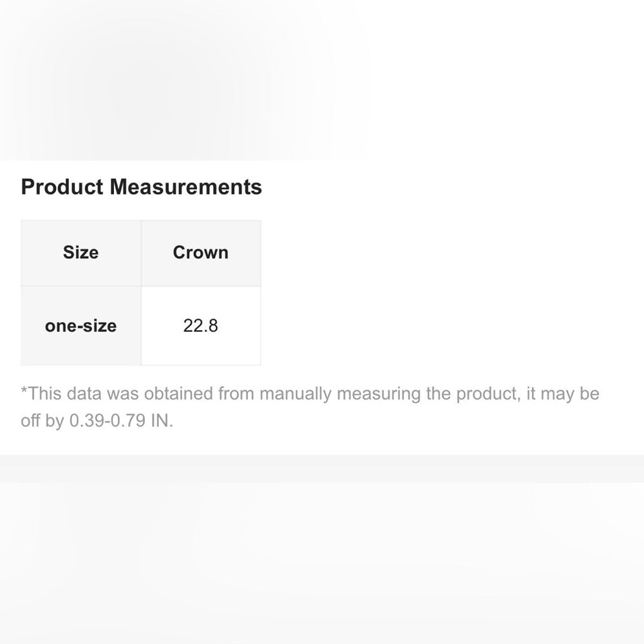The width and height of the screenshot is (644, 644).
Task: Click the Product Measurements heading
Action: 141,187
